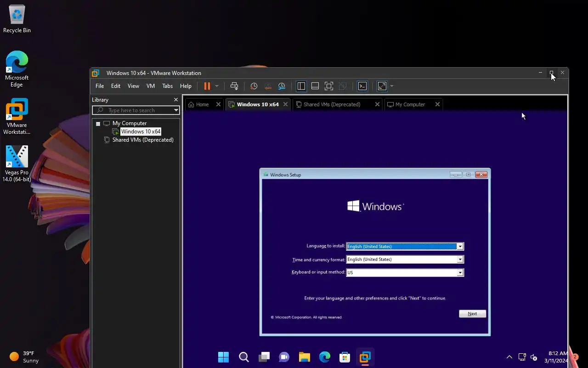Close the Home tab

pos(218,104)
